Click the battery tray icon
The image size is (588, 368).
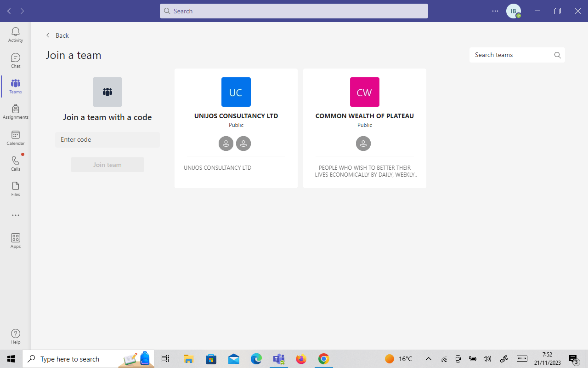[473, 359]
